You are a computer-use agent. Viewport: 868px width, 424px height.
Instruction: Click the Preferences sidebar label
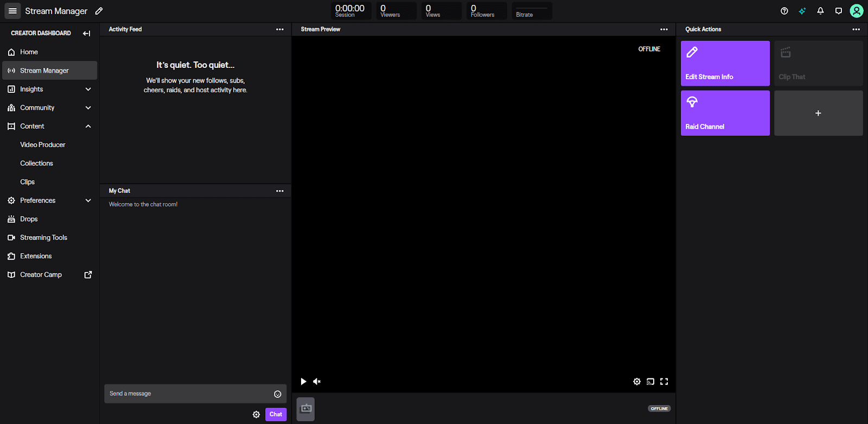coord(37,200)
